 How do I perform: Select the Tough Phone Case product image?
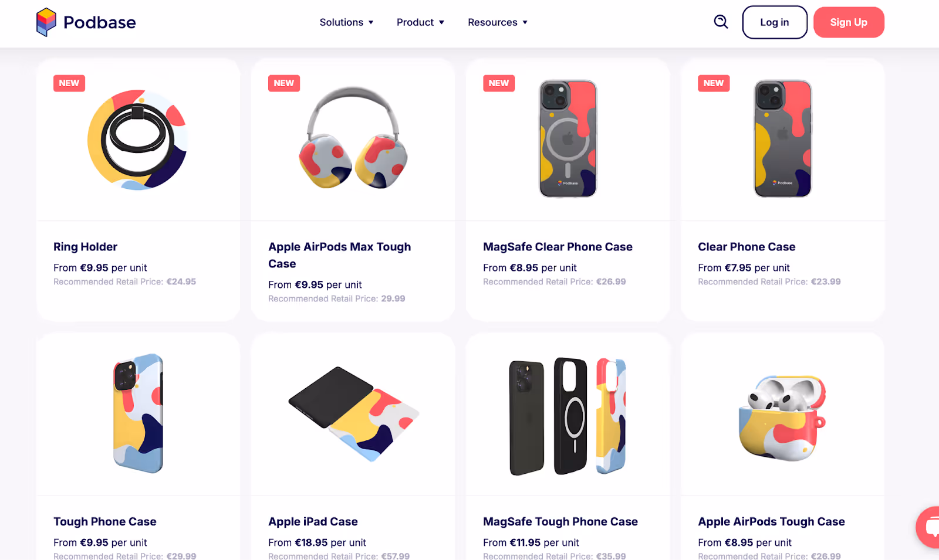click(x=139, y=413)
